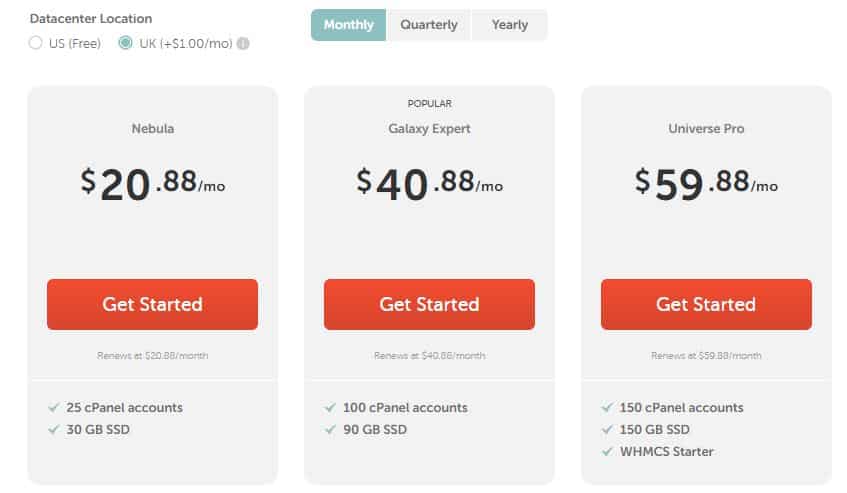
Task: Click the checkmark next to 30 GB SSD
Action: (54, 430)
